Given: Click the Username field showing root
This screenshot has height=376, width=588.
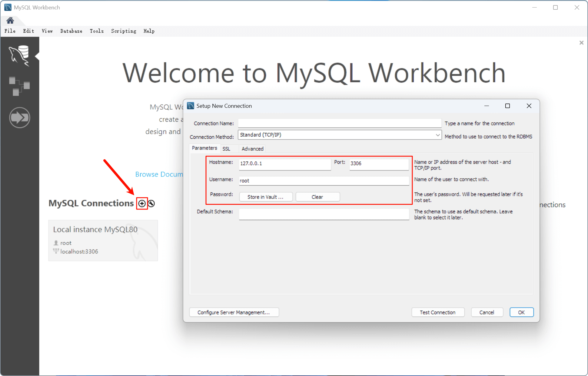Looking at the screenshot, I should tap(324, 181).
